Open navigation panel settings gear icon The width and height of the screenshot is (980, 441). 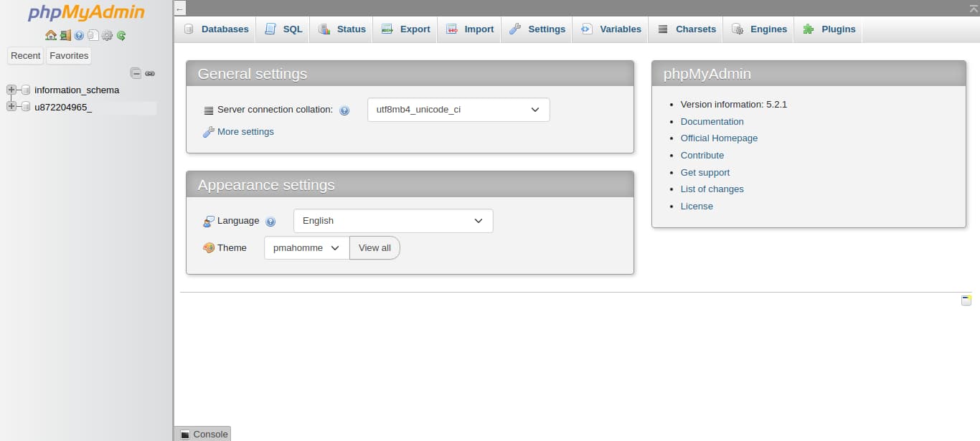(107, 35)
